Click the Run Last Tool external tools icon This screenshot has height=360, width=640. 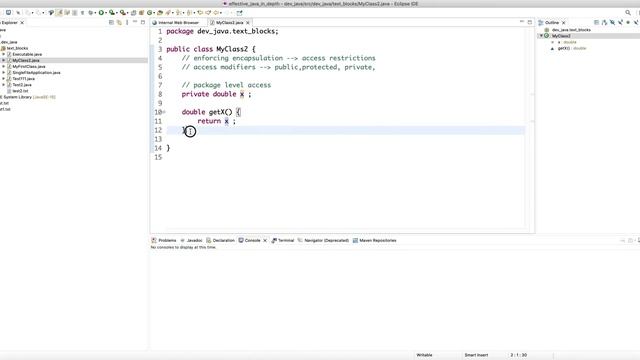[x=122, y=13]
